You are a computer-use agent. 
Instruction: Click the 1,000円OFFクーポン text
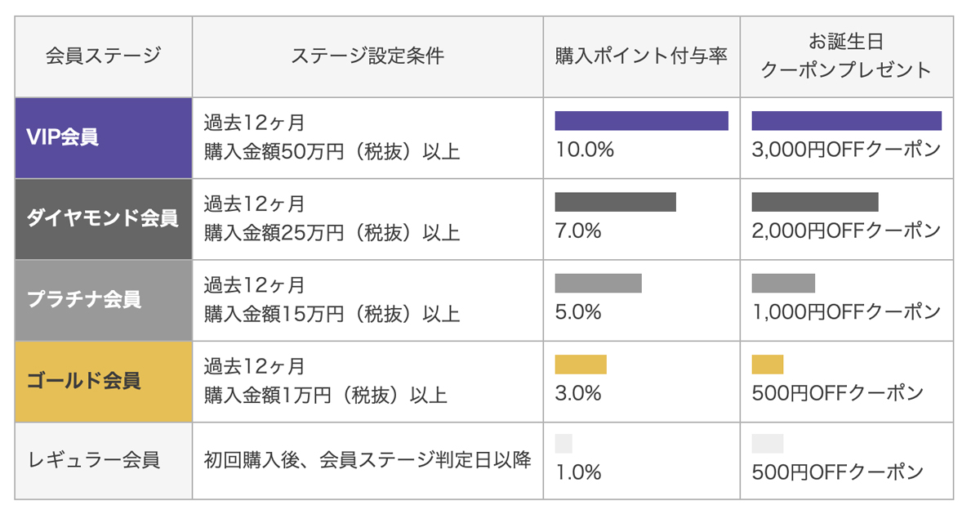click(x=846, y=312)
